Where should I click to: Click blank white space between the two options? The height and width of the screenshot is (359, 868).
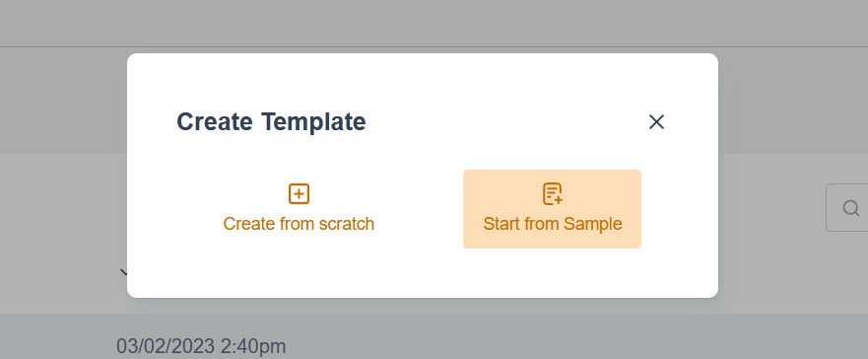coord(419,209)
